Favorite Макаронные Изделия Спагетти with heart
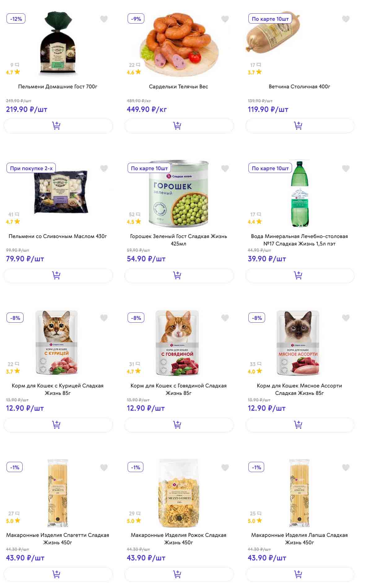 click(104, 467)
